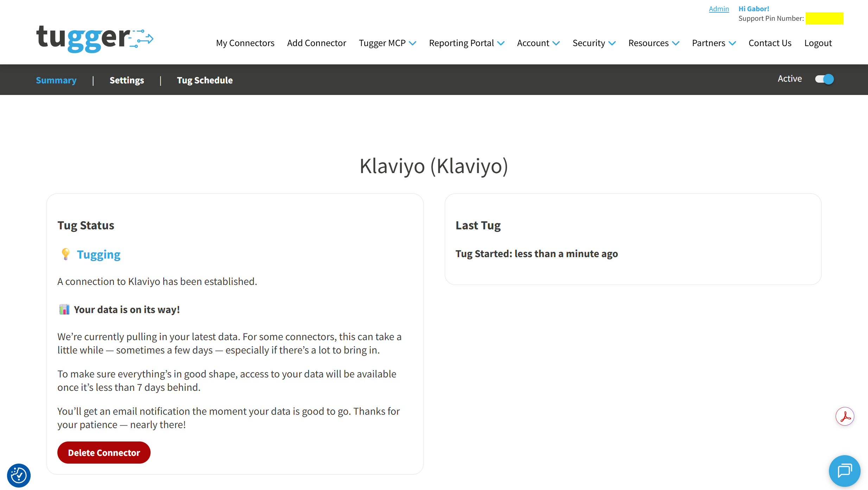The width and height of the screenshot is (868, 490).
Task: Click the Hi Gabor! greeting
Action: (x=754, y=9)
